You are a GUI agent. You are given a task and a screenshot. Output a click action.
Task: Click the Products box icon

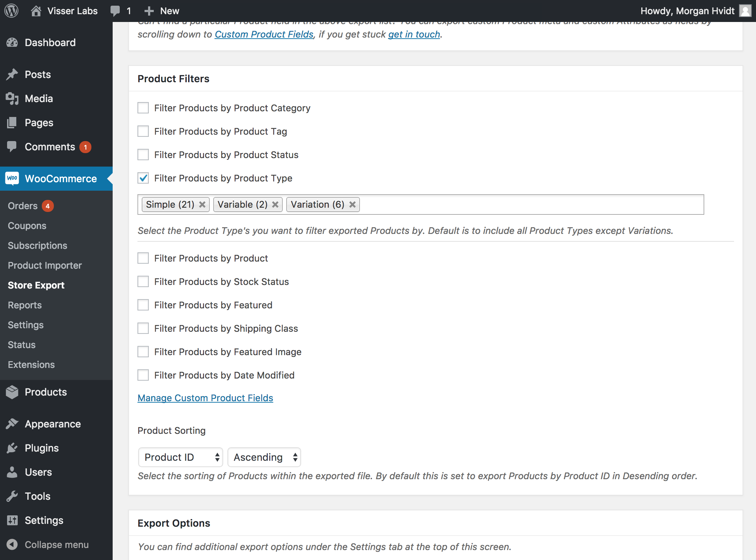coord(12,392)
